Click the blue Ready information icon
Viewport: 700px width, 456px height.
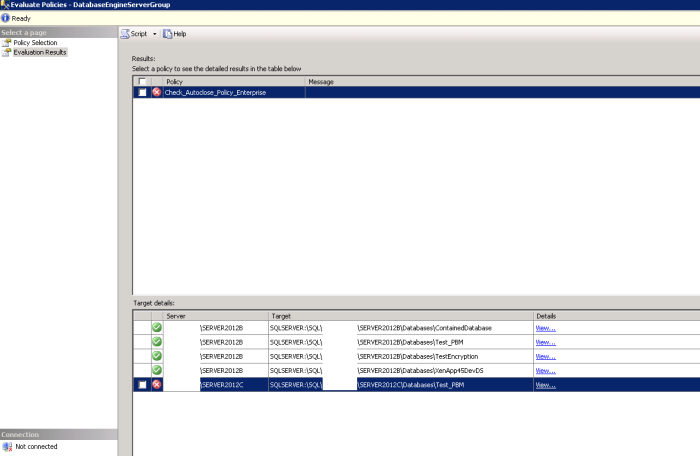6,18
